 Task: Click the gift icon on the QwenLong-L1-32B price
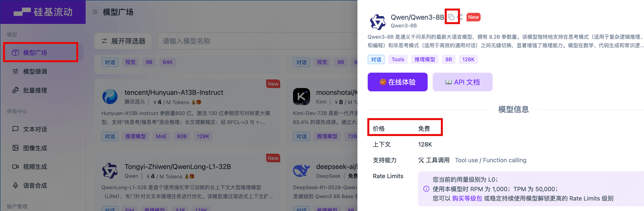click(192, 176)
